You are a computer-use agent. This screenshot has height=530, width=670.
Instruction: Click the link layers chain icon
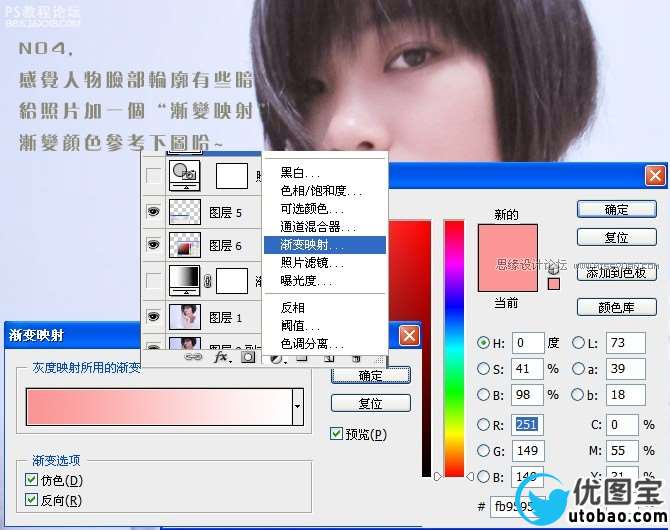click(193, 356)
